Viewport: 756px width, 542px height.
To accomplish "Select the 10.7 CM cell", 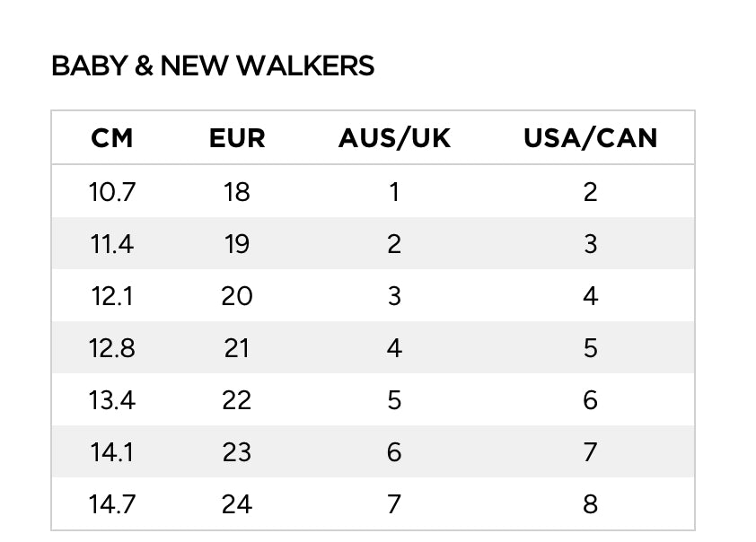I will pyautogui.click(x=112, y=191).
